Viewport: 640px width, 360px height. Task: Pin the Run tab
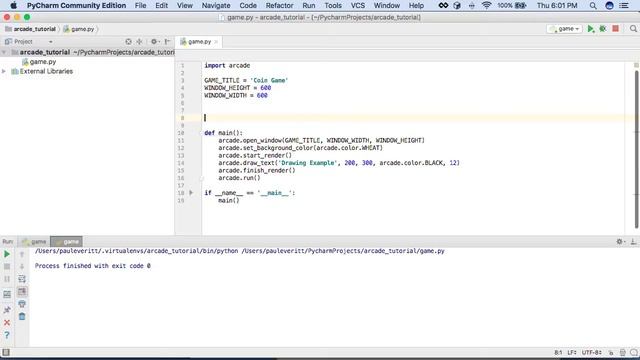click(7, 310)
